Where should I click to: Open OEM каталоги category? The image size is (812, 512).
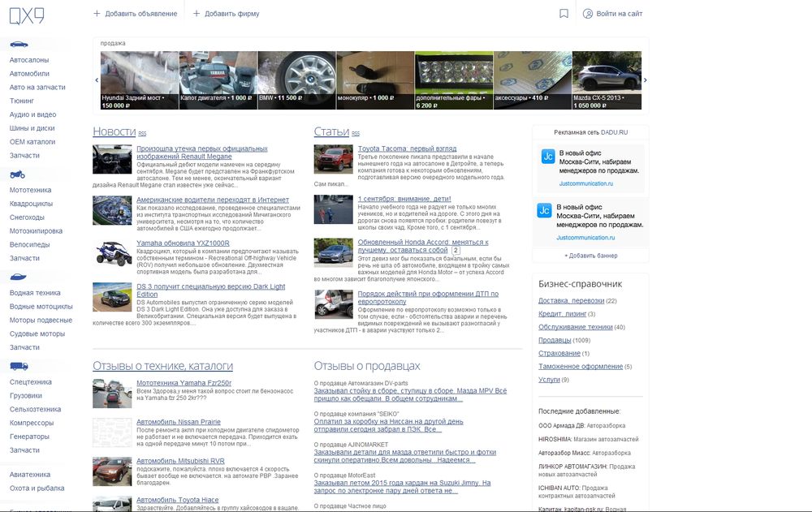[x=32, y=142]
